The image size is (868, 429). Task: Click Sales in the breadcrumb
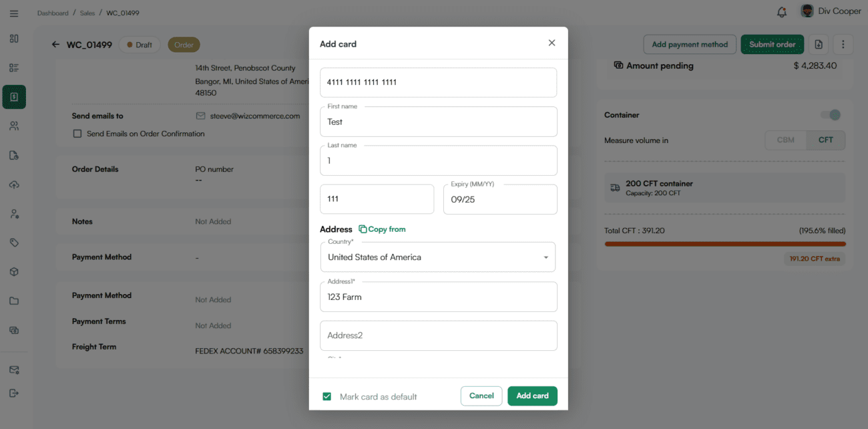pyautogui.click(x=87, y=13)
